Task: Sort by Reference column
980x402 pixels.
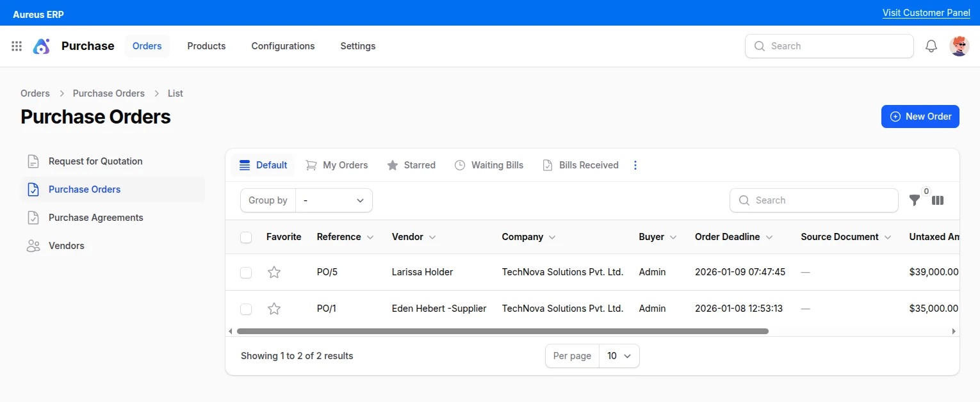Action: tap(345, 237)
